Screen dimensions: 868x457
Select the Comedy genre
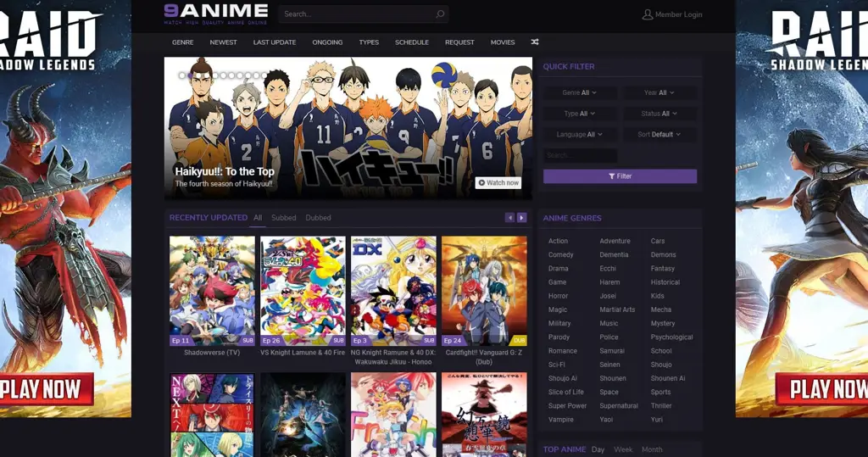[x=561, y=255]
